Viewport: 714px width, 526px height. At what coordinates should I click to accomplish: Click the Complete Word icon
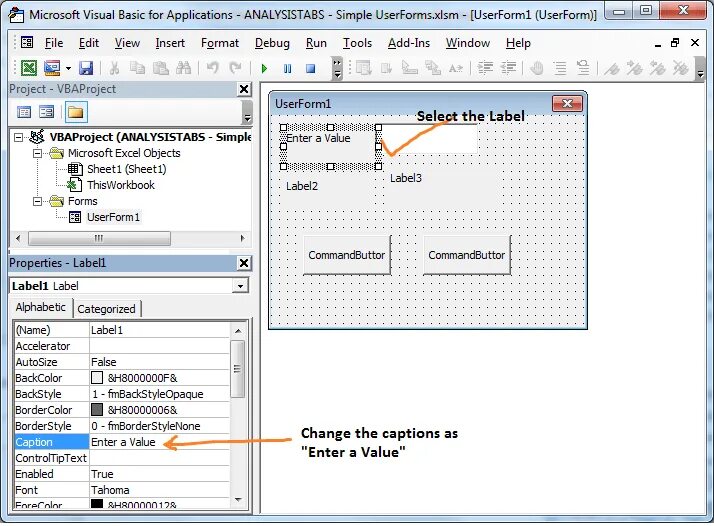point(456,69)
